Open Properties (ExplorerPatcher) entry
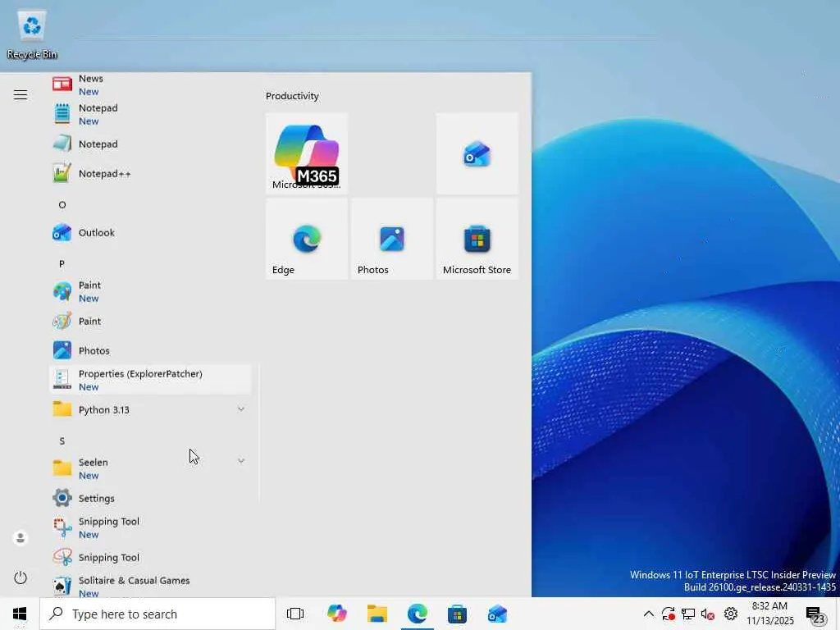This screenshot has width=840, height=630. (150, 380)
